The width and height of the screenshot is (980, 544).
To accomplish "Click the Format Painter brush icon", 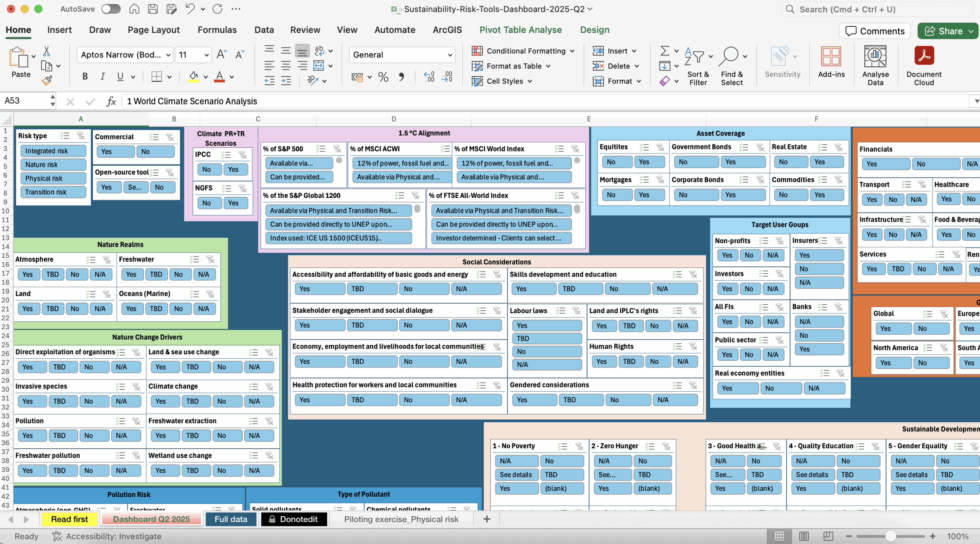I will [47, 80].
